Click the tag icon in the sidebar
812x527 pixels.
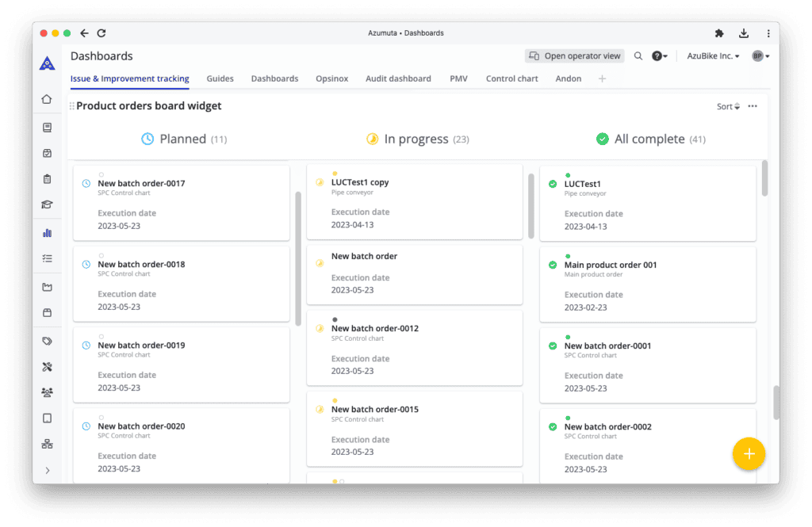(47, 341)
